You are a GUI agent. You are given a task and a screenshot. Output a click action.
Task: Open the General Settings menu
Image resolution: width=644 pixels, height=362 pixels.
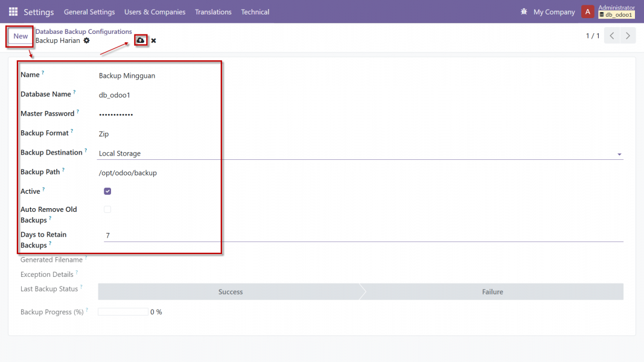coord(89,12)
